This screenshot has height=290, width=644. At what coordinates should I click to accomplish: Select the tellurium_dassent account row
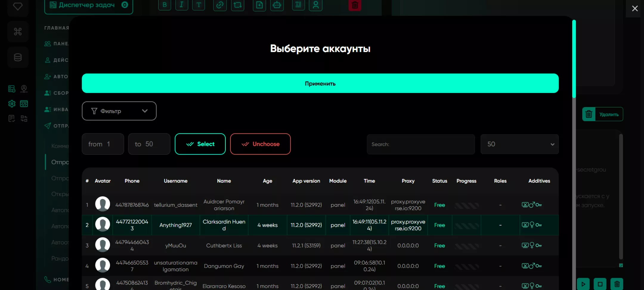point(320,205)
